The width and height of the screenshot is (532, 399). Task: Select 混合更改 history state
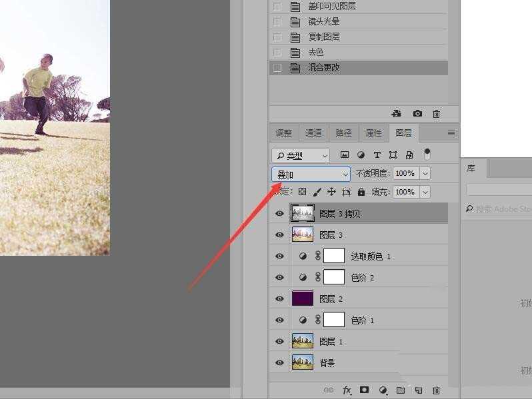[x=359, y=68]
